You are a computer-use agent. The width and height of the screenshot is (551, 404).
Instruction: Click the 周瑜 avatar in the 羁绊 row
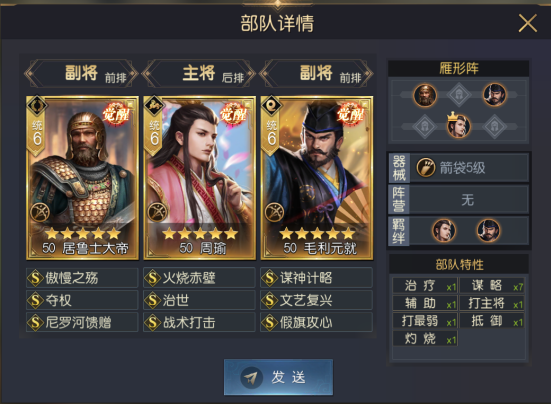click(x=443, y=231)
